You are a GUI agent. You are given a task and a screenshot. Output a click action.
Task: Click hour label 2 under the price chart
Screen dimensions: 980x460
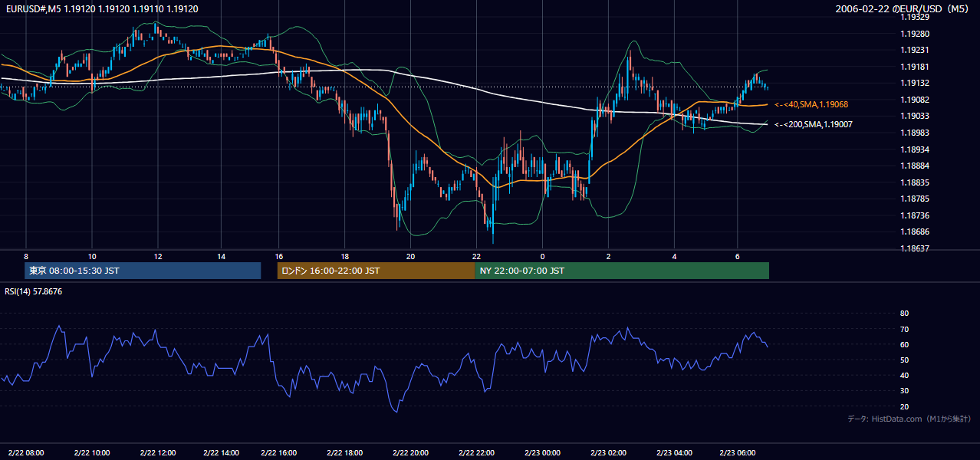click(x=609, y=256)
